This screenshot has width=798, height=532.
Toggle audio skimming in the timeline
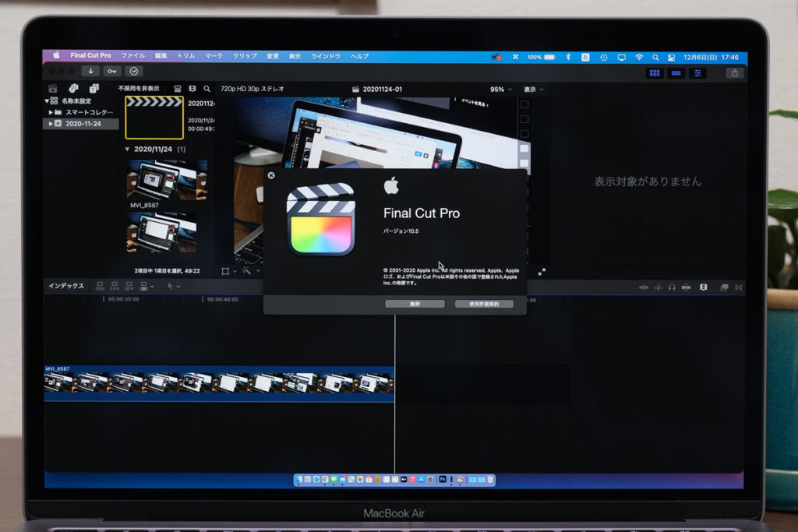click(x=658, y=287)
